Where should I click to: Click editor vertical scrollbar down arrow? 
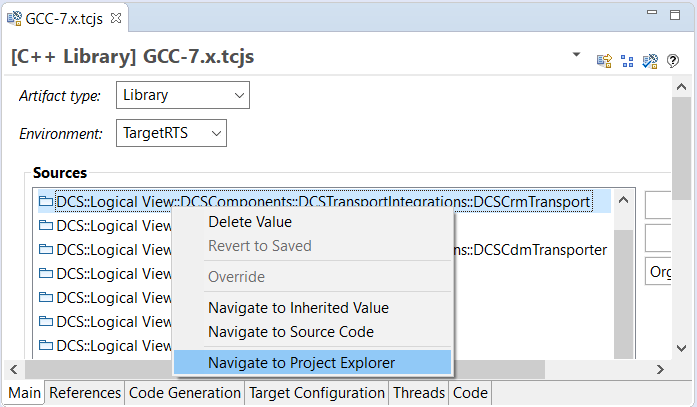pos(681,348)
